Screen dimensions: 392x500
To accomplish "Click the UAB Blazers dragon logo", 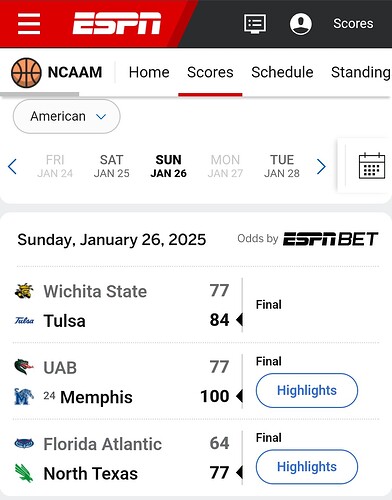I will pyautogui.click(x=24, y=367).
